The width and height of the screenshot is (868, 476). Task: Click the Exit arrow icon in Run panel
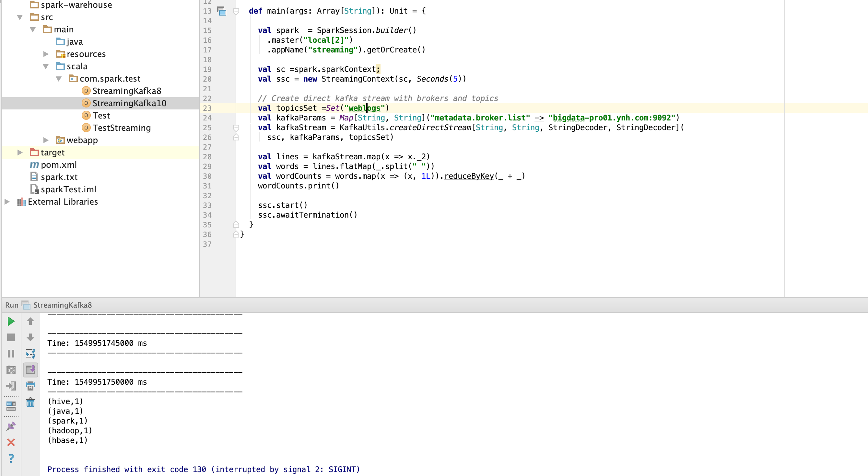pyautogui.click(x=11, y=386)
